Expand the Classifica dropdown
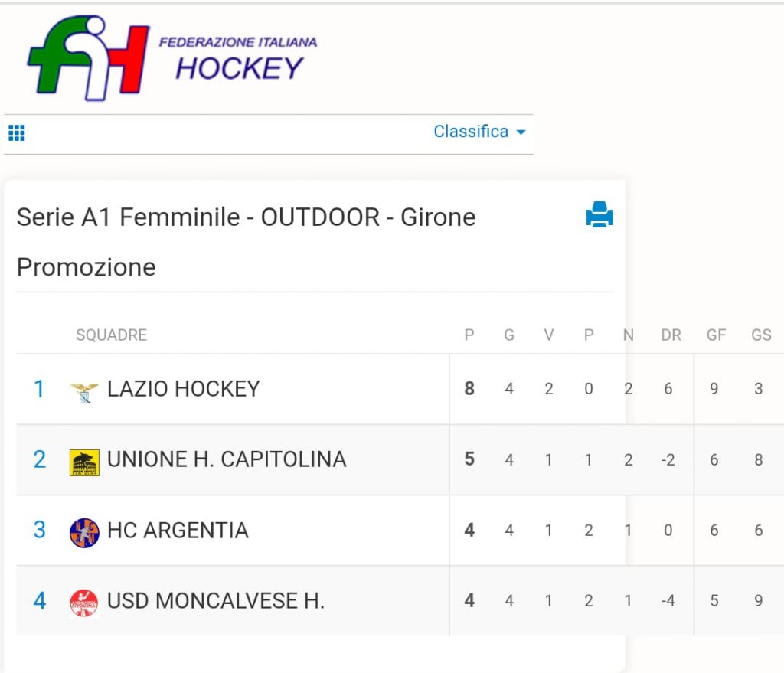Screen dimensions: 784x673 479,132
